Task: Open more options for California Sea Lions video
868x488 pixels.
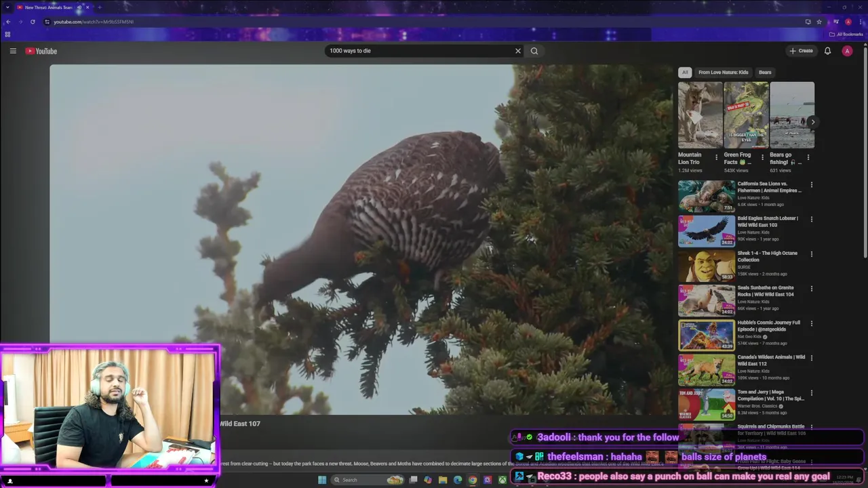Action: 811,184
